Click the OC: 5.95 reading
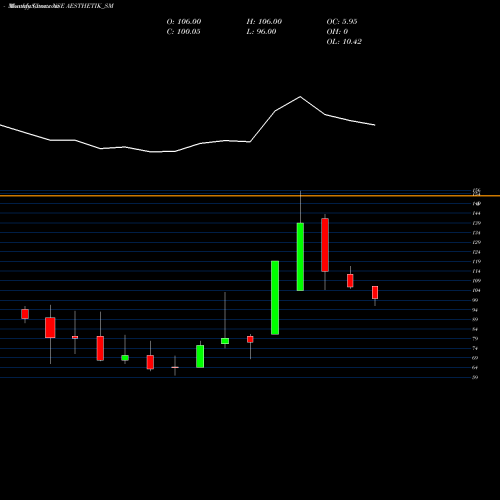Image resolution: width=500 pixels, height=500 pixels. click(342, 22)
